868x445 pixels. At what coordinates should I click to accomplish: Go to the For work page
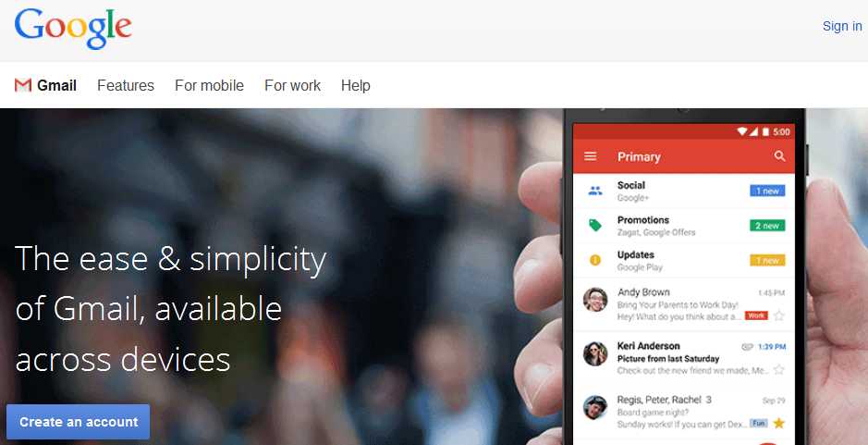292,85
